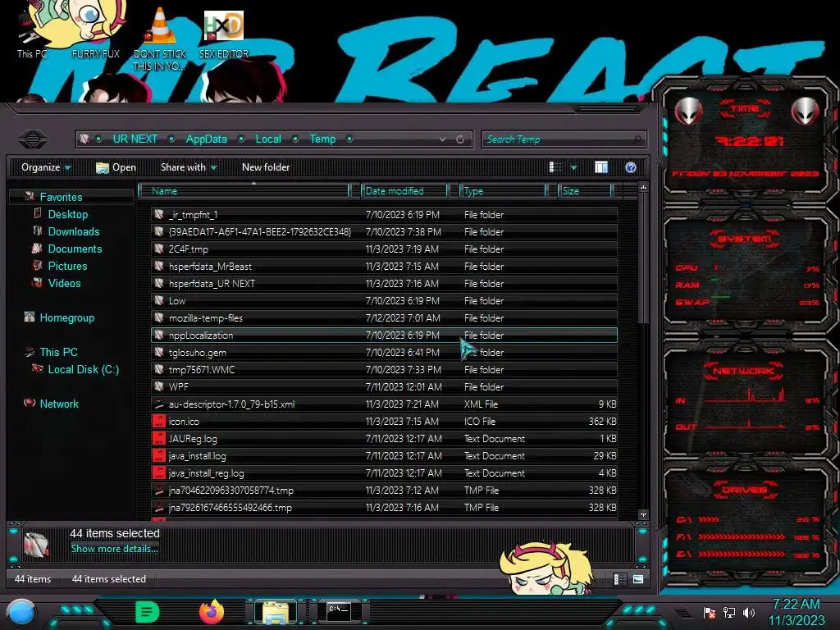Image resolution: width=840 pixels, height=630 pixels.
Task: Open Videos in the navigation pane
Action: 64,283
